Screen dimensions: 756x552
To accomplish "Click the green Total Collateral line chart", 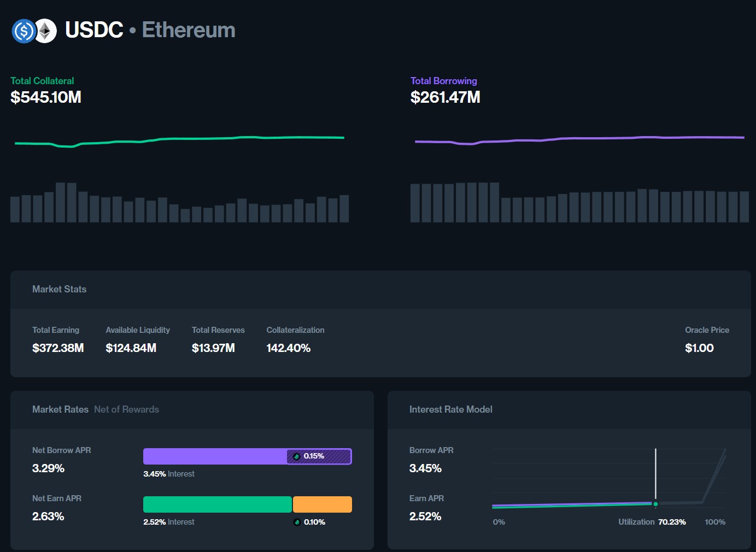I will (179, 139).
